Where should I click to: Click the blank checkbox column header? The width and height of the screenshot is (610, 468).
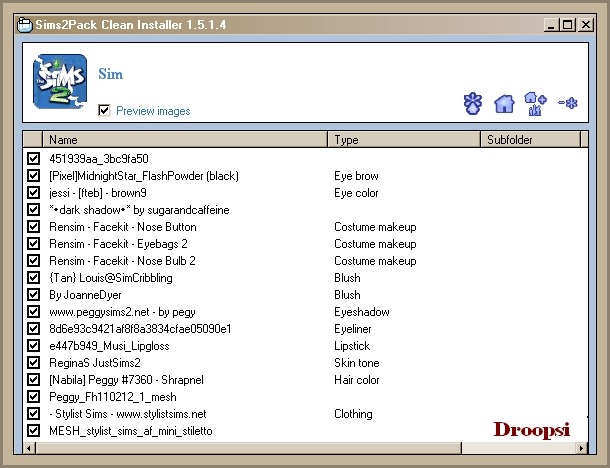(x=33, y=140)
